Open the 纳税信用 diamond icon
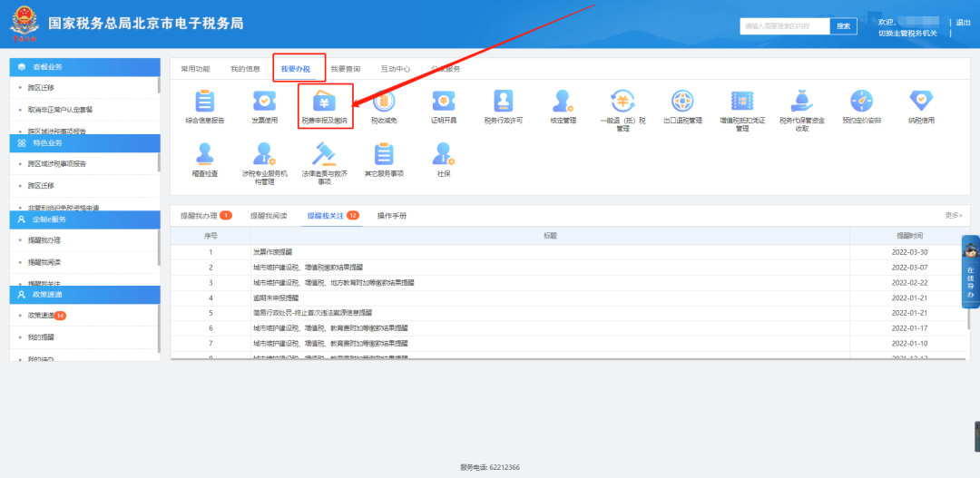This screenshot has height=478, width=980. 921,101
